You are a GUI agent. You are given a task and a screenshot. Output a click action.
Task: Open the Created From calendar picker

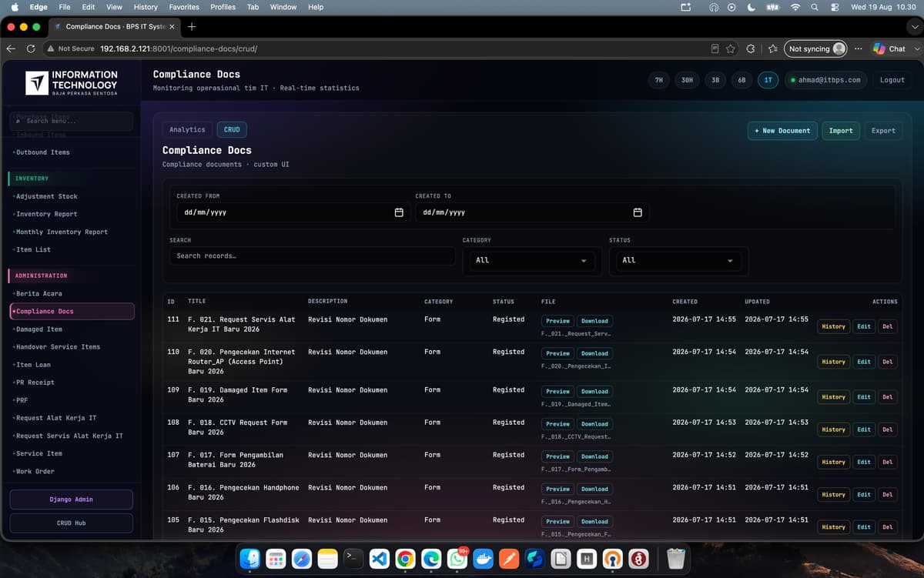(x=399, y=212)
